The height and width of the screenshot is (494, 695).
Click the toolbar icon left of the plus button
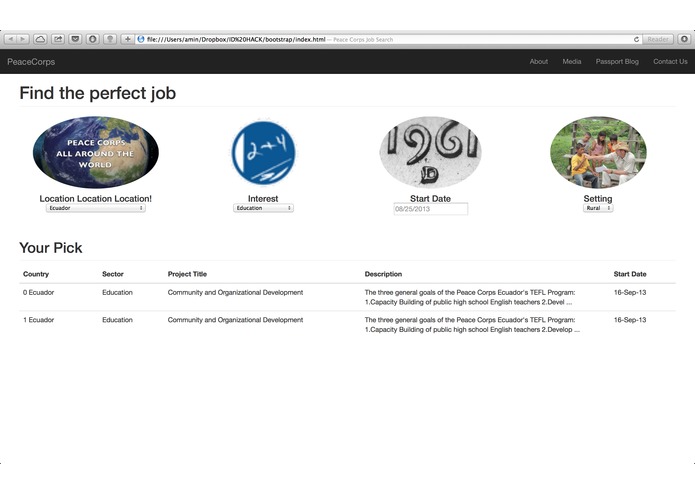coord(110,39)
